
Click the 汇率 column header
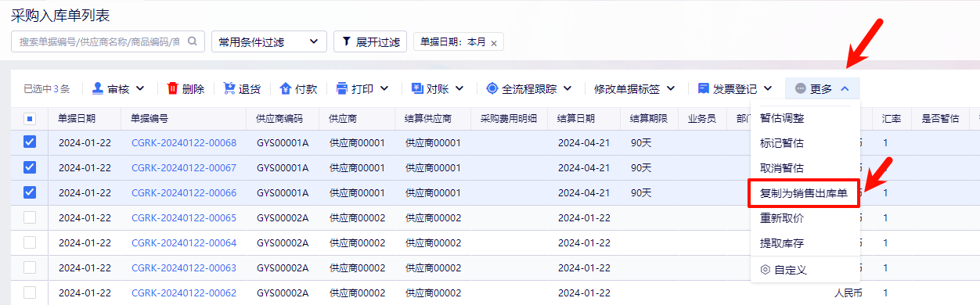coord(892,119)
